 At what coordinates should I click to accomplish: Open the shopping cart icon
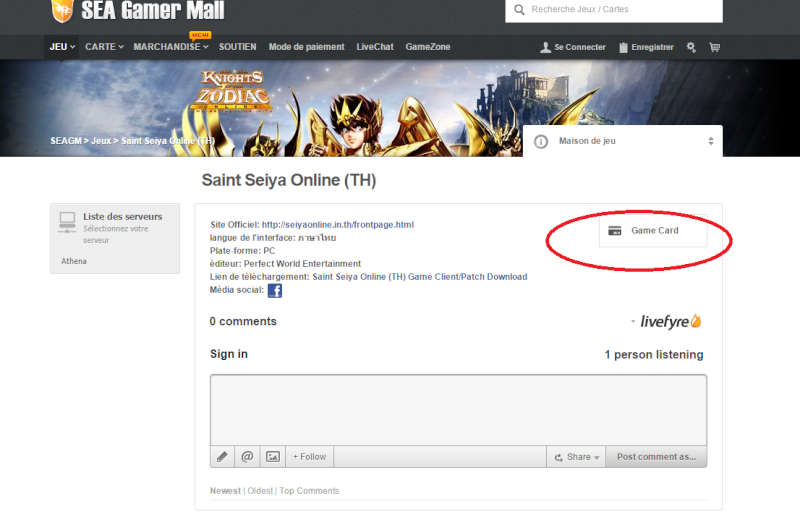point(714,47)
